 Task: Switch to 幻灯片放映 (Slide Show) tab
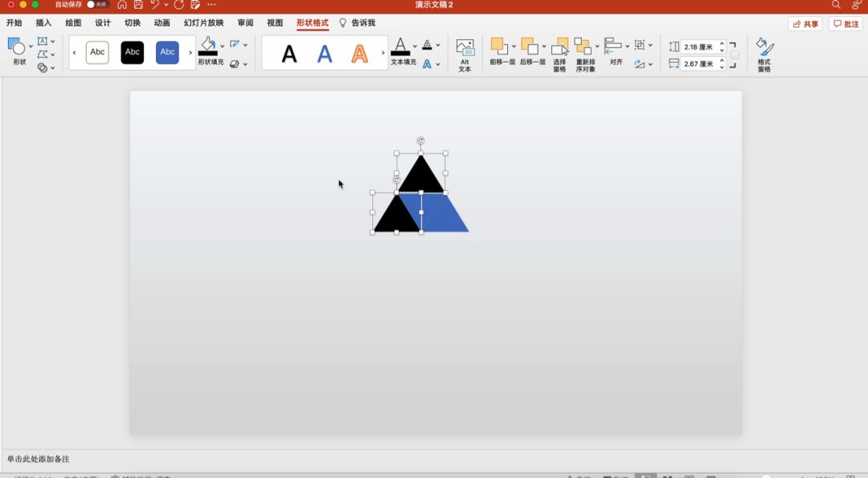point(203,22)
